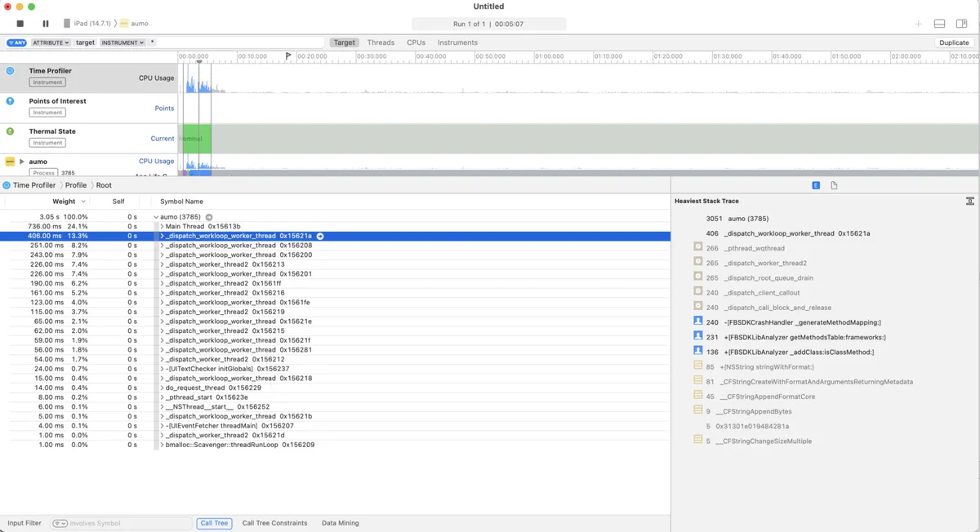
Task: Click the Self column header
Action: coord(118,202)
